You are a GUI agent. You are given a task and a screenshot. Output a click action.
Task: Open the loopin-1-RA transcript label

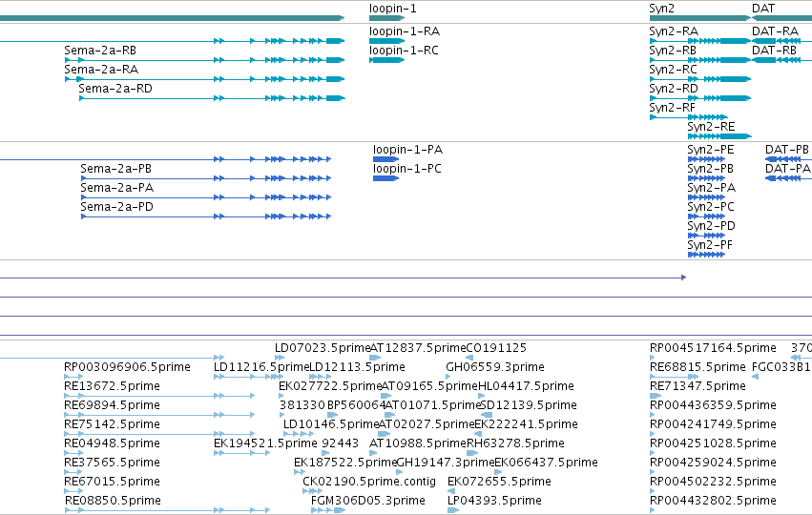(405, 31)
